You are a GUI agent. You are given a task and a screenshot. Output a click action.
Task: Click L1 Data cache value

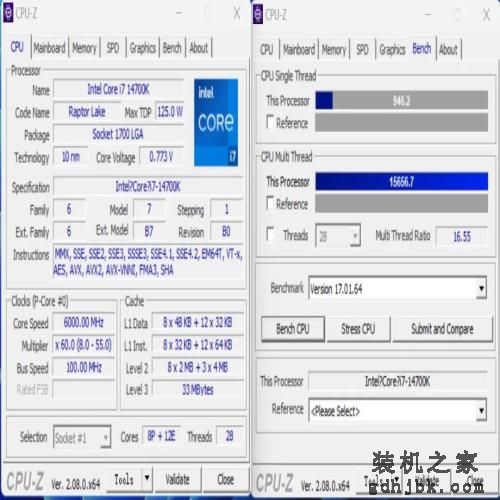tap(198, 322)
